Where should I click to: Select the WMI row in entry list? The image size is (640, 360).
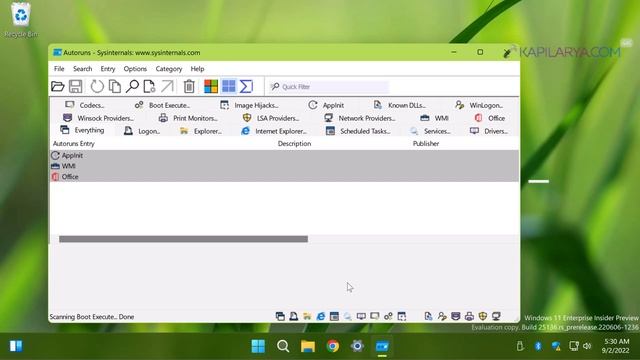coord(284,166)
